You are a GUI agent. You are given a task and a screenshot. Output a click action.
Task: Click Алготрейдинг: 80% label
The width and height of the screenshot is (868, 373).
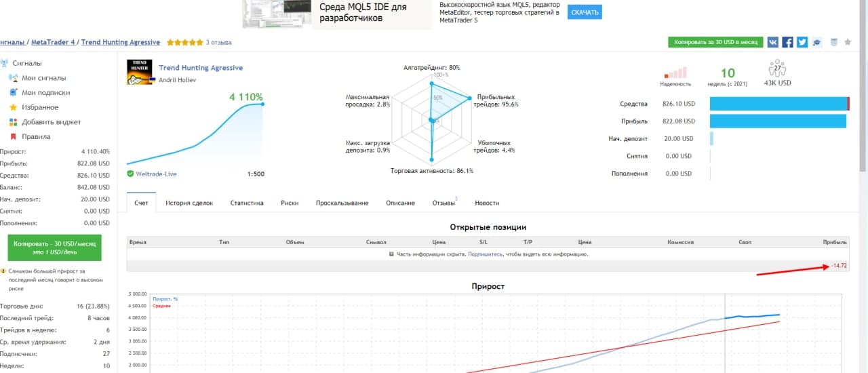point(431,68)
